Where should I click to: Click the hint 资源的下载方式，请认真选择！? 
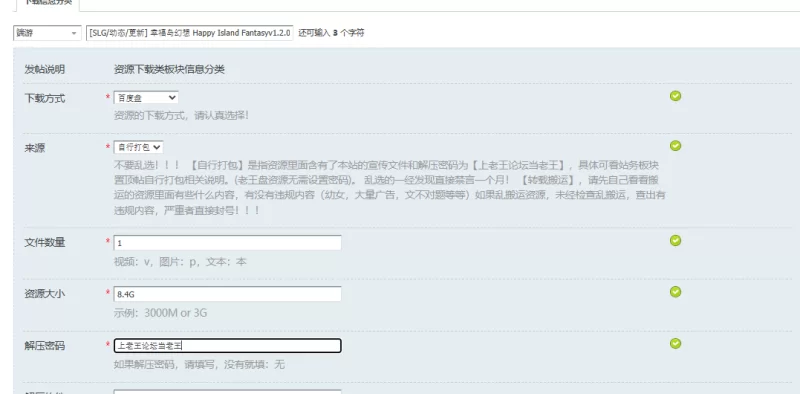182,116
